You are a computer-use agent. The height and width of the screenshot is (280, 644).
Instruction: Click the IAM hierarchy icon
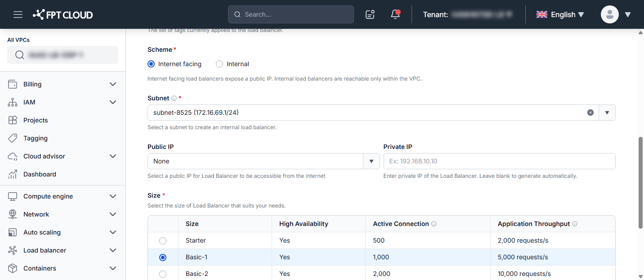pyautogui.click(x=13, y=102)
